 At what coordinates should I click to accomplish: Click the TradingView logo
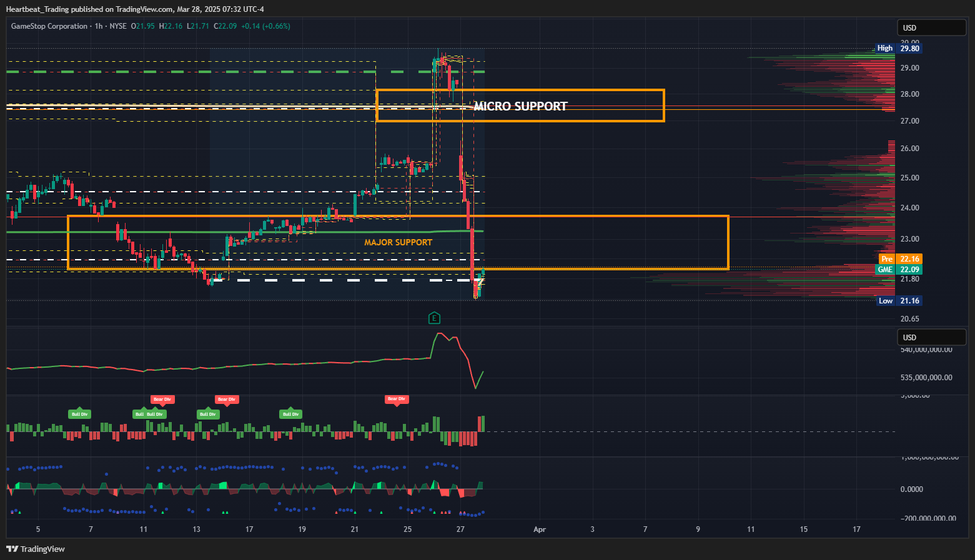tap(36, 549)
